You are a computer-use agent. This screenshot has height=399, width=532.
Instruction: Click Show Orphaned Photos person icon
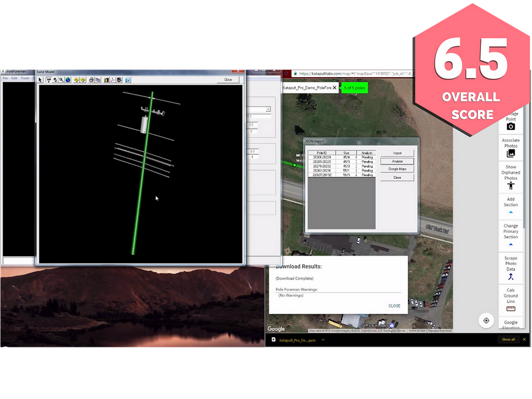pos(511,186)
